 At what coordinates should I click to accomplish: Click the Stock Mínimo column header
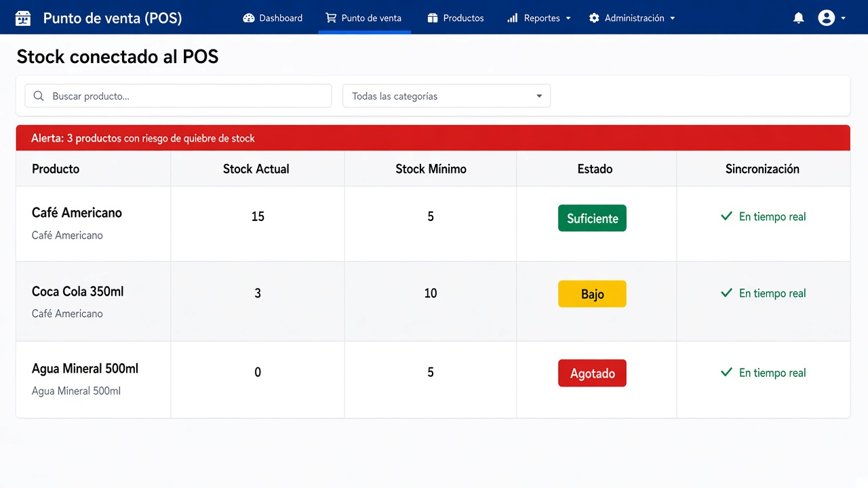[x=431, y=169]
